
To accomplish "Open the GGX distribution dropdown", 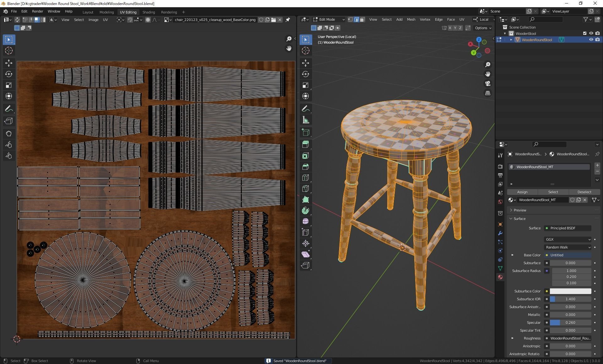I will pos(568,239).
